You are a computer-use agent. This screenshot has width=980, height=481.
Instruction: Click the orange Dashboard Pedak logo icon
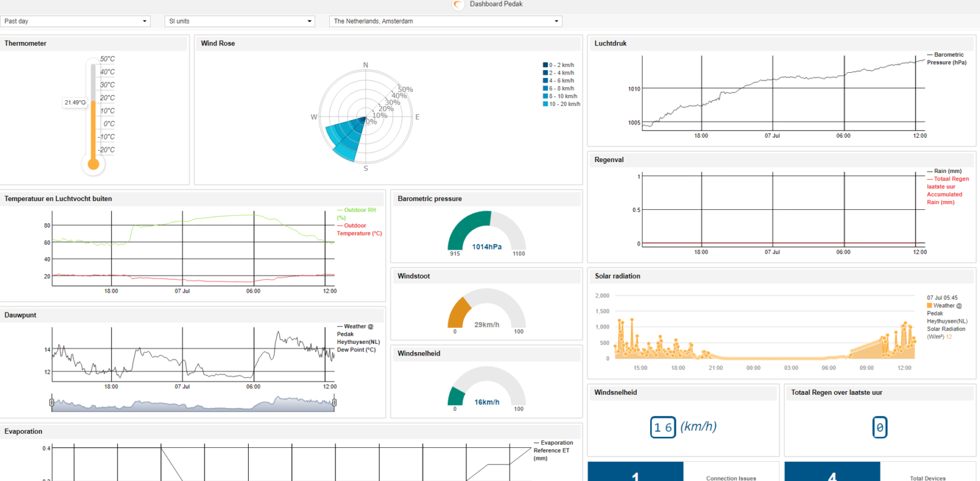(x=458, y=5)
